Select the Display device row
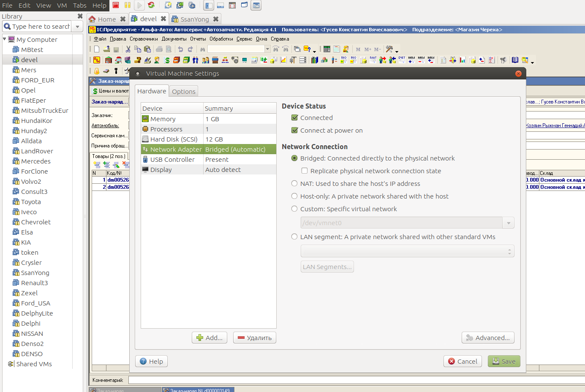The width and height of the screenshot is (585, 392). click(209, 170)
